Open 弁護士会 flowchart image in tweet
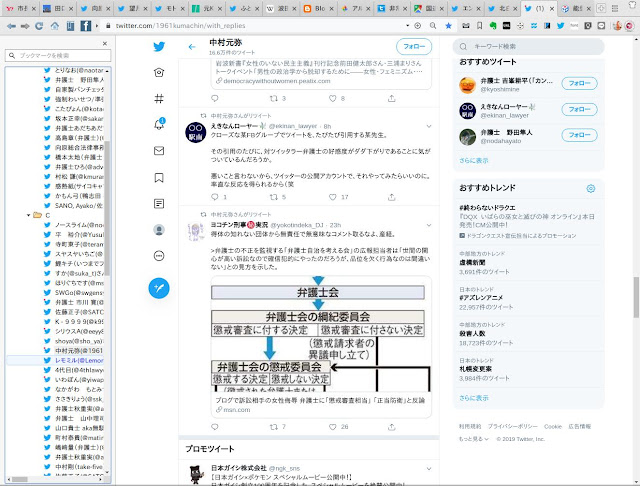This screenshot has height=486, width=640. (321, 335)
